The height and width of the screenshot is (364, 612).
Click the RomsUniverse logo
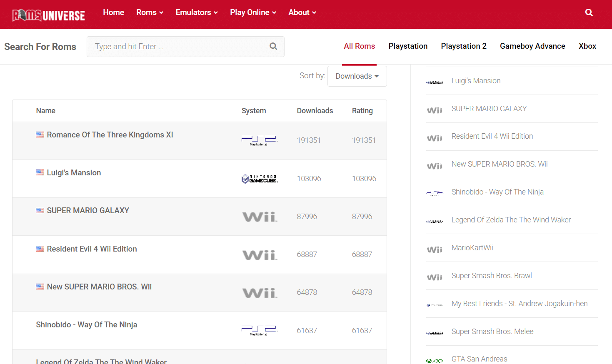pos(49,15)
